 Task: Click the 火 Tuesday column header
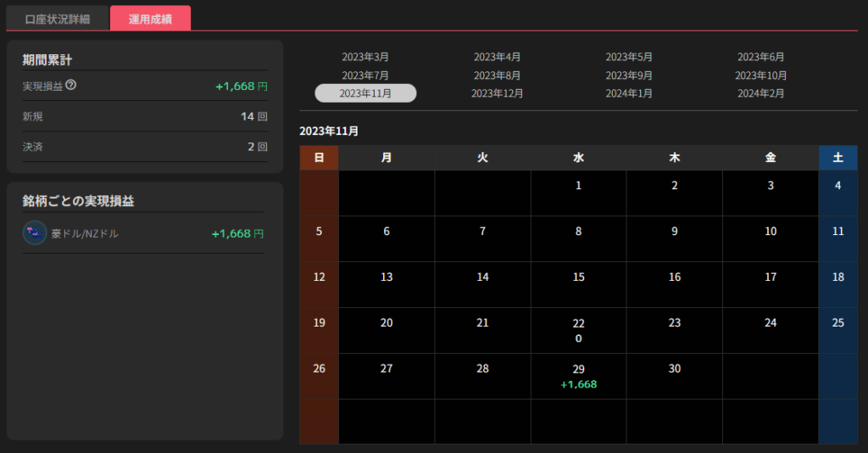coord(482,158)
